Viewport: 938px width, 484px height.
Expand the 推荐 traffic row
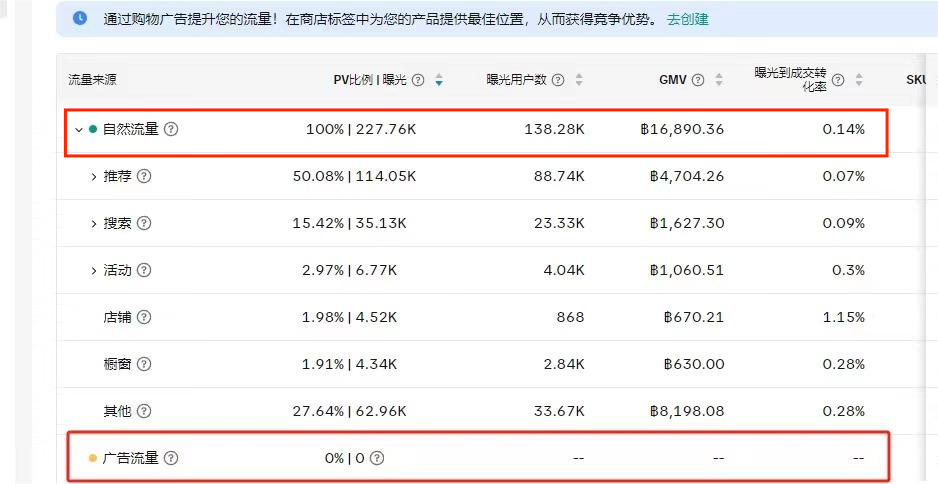(x=94, y=176)
